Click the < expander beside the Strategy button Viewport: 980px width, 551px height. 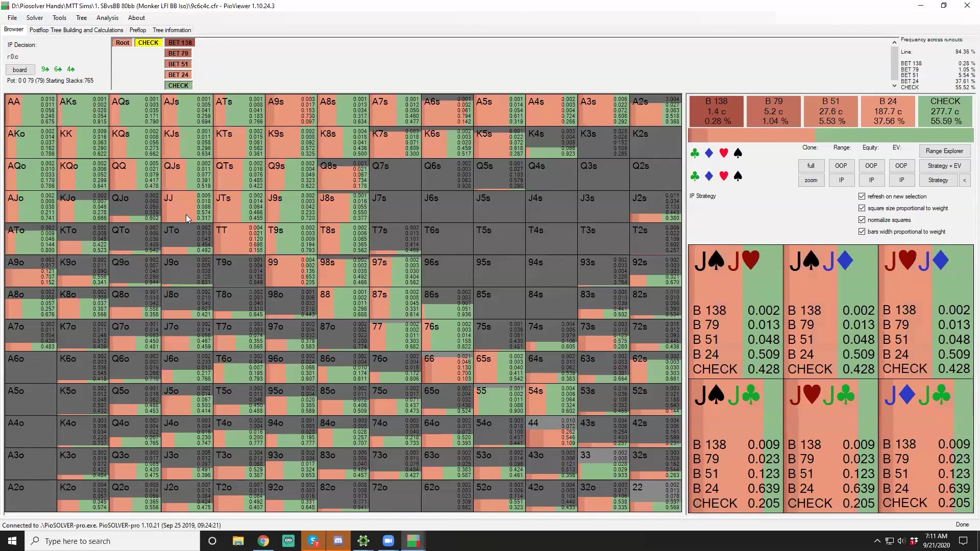965,180
